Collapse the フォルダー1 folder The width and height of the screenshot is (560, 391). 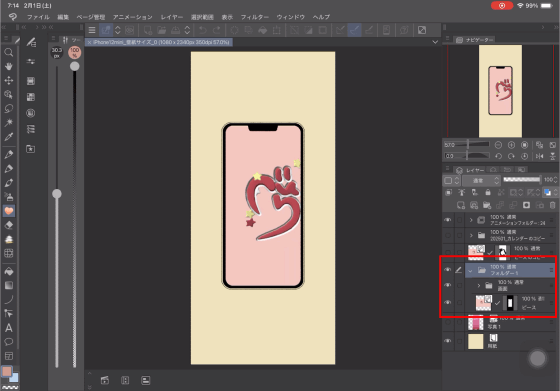click(x=470, y=270)
